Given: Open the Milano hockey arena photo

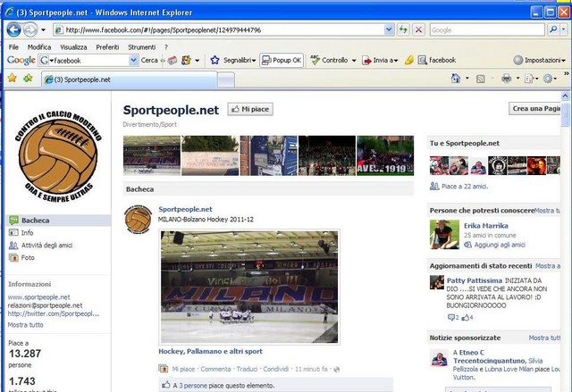Looking at the screenshot, I should (249, 287).
